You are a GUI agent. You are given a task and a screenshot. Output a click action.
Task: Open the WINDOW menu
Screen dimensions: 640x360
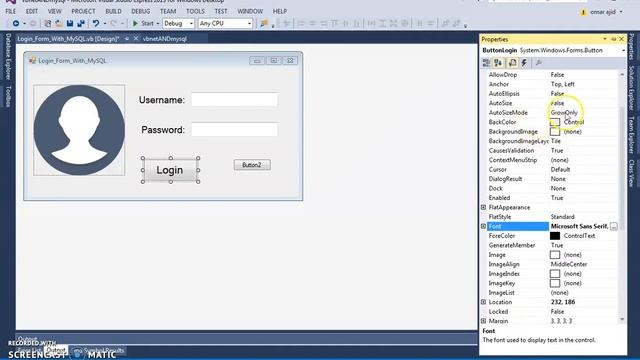[x=250, y=11]
